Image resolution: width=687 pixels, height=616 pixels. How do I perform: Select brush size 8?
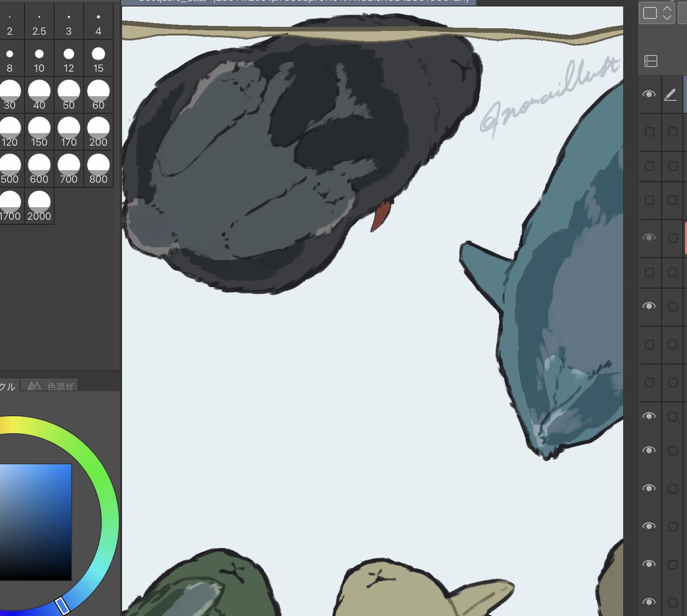pyautogui.click(x=10, y=58)
